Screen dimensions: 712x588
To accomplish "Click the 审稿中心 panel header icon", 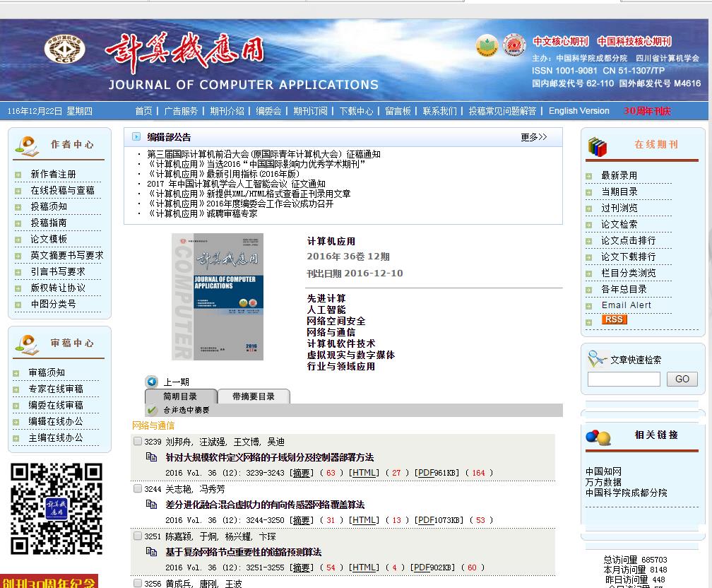I will point(27,345).
